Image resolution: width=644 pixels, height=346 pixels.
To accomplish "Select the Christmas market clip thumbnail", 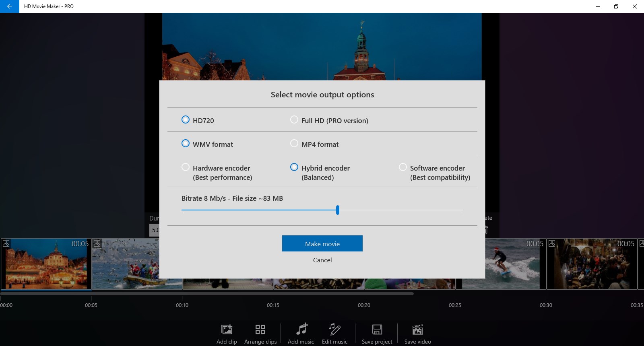I will [46, 264].
